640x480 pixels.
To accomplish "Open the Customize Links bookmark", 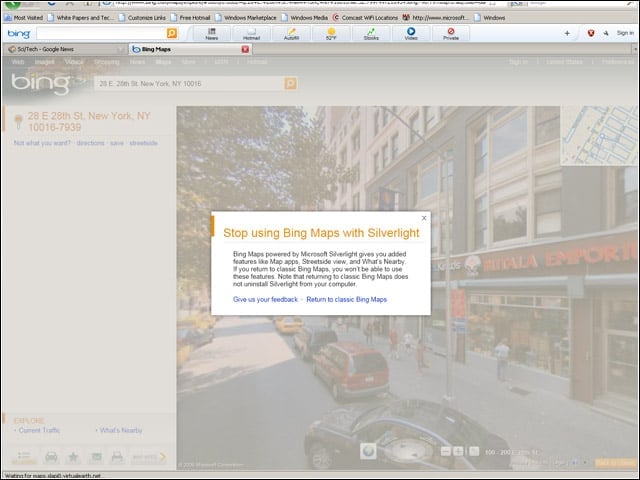I will click(x=142, y=18).
